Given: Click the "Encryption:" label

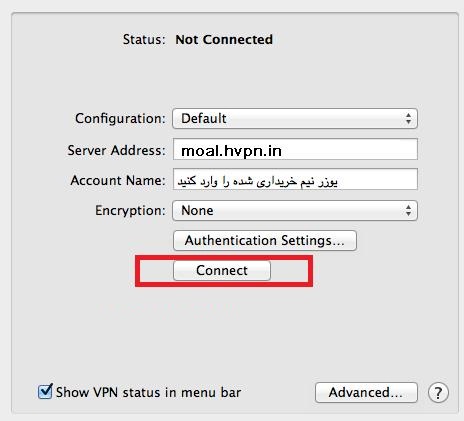Looking at the screenshot, I should pos(130,211).
